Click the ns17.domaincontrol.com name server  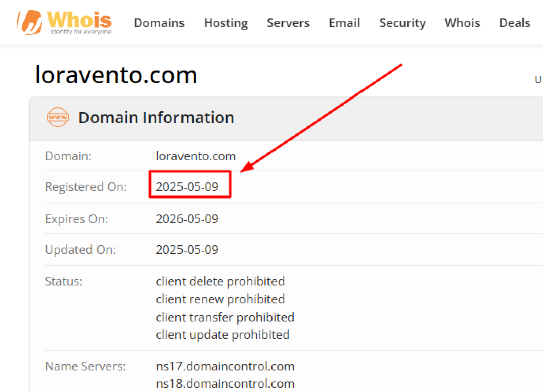pos(225,366)
